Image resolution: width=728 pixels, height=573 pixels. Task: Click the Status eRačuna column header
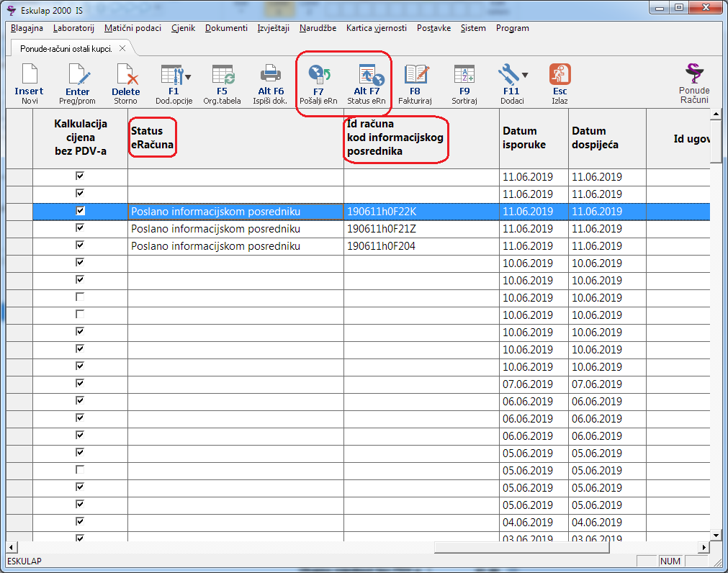click(x=236, y=137)
